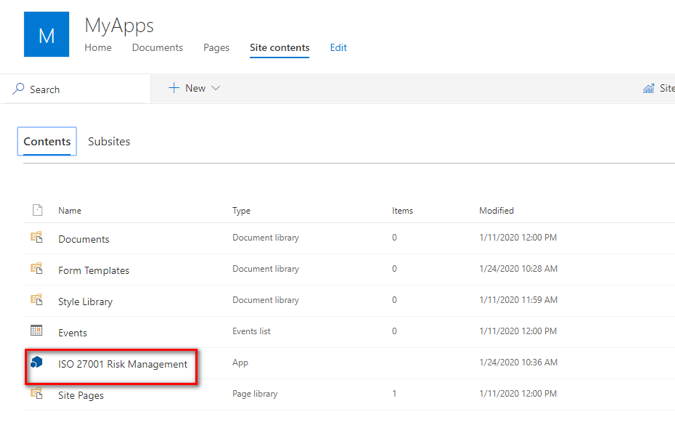Switch to the Subsites tab
This screenshot has width=675, height=435.
tap(109, 141)
